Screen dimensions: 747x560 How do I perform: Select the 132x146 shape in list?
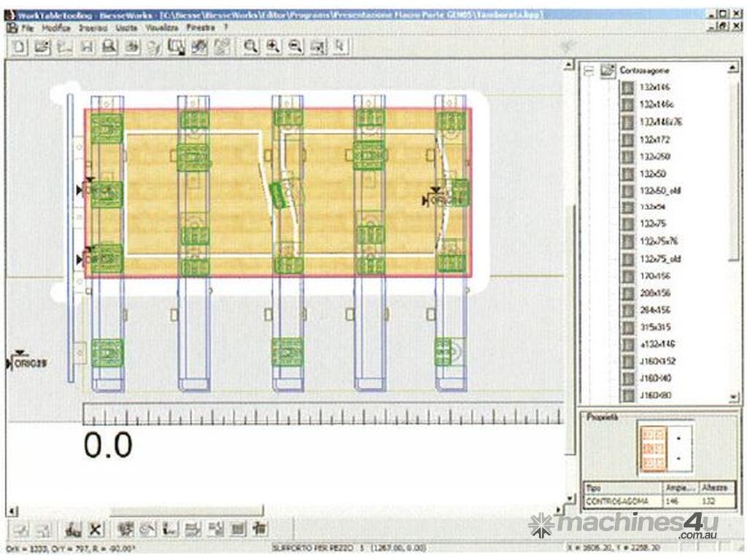[x=655, y=87]
